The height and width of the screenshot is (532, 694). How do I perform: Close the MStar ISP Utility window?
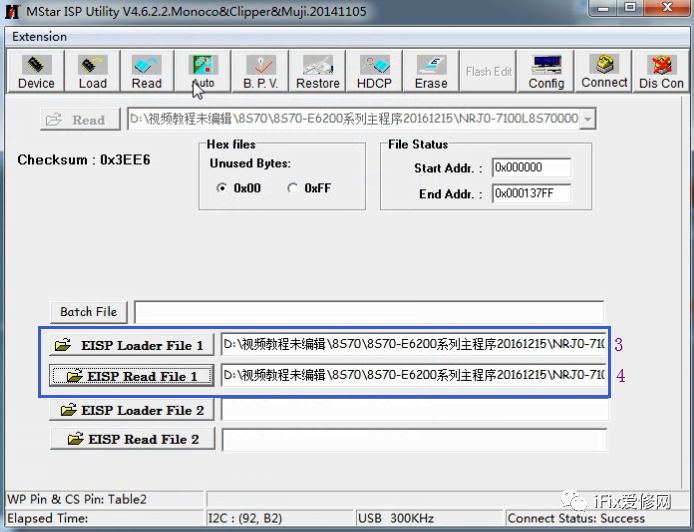coord(667,8)
